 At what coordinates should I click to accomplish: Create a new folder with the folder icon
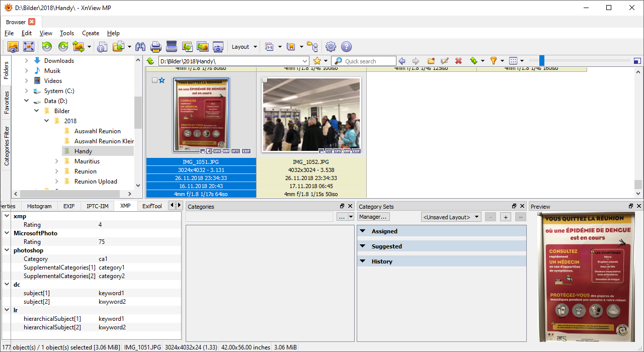click(431, 61)
